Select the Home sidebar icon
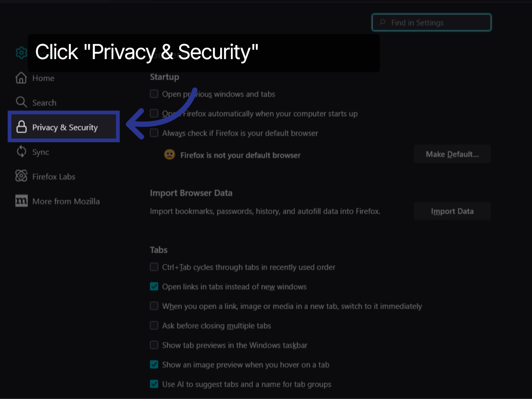The image size is (532, 399). (21, 78)
